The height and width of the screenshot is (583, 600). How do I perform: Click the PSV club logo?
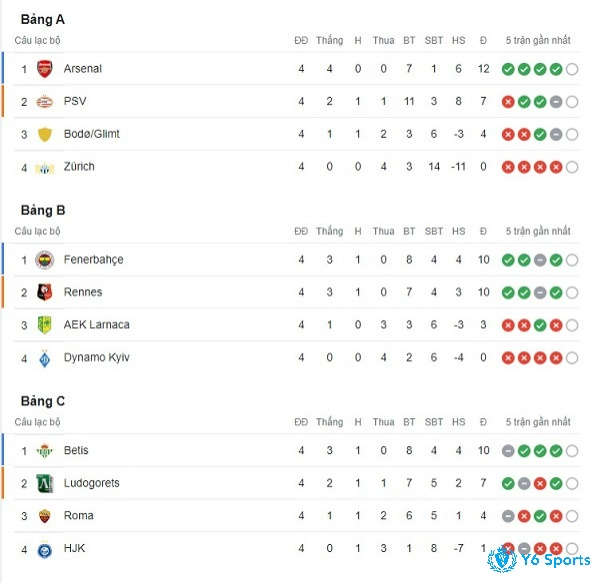44,102
